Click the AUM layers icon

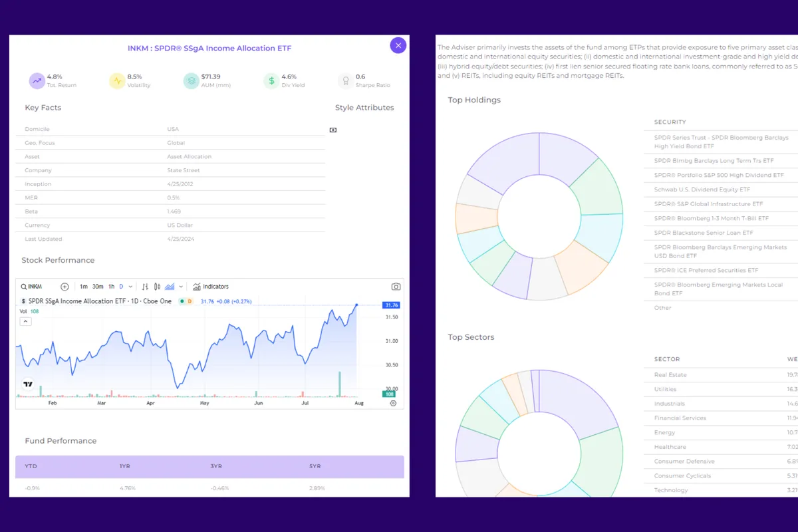click(191, 81)
